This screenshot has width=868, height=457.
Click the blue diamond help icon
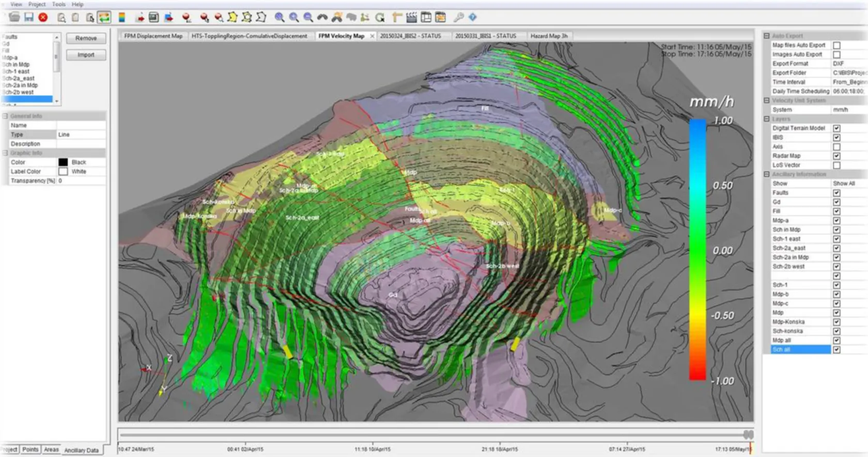pos(473,18)
